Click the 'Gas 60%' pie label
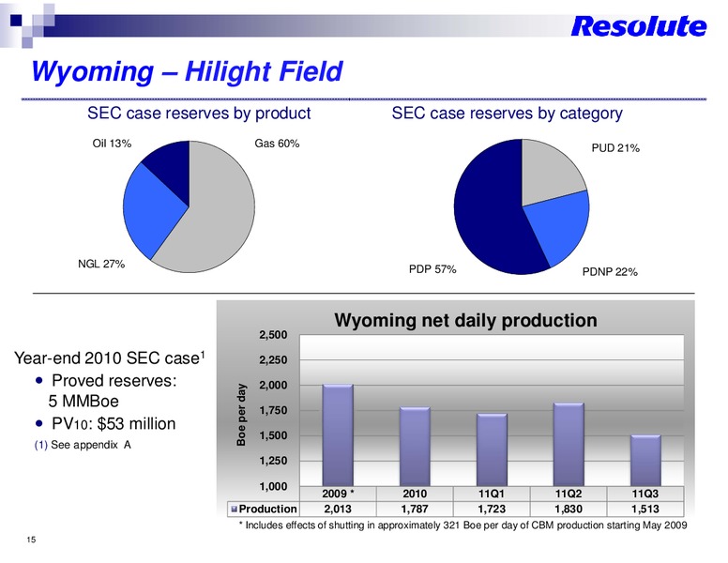Image resolution: width=728 pixels, height=563 pixels. click(277, 143)
